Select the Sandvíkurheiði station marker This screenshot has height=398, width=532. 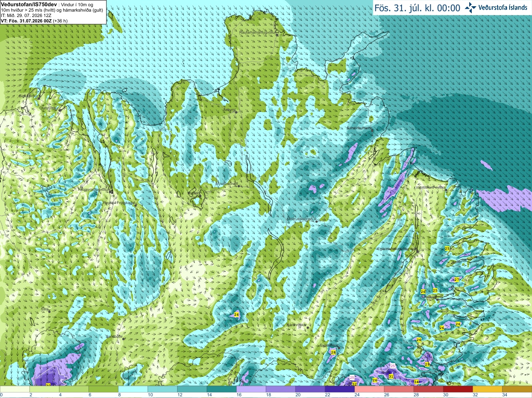[372, 130]
